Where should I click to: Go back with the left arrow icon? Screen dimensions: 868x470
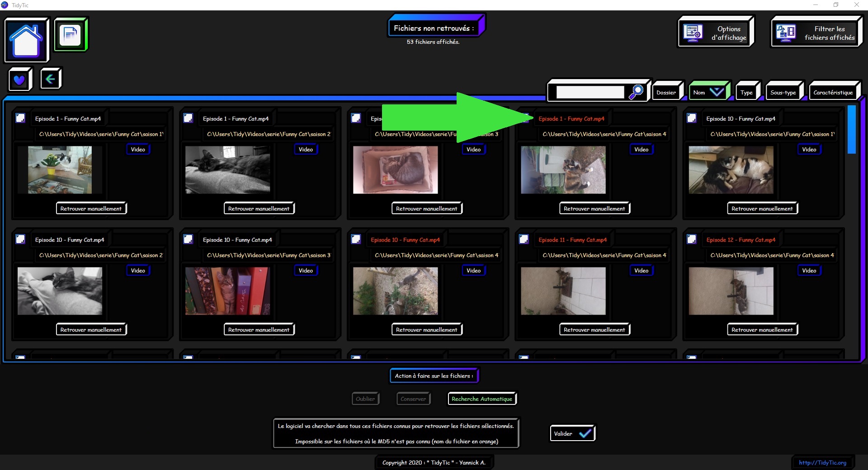(x=50, y=79)
